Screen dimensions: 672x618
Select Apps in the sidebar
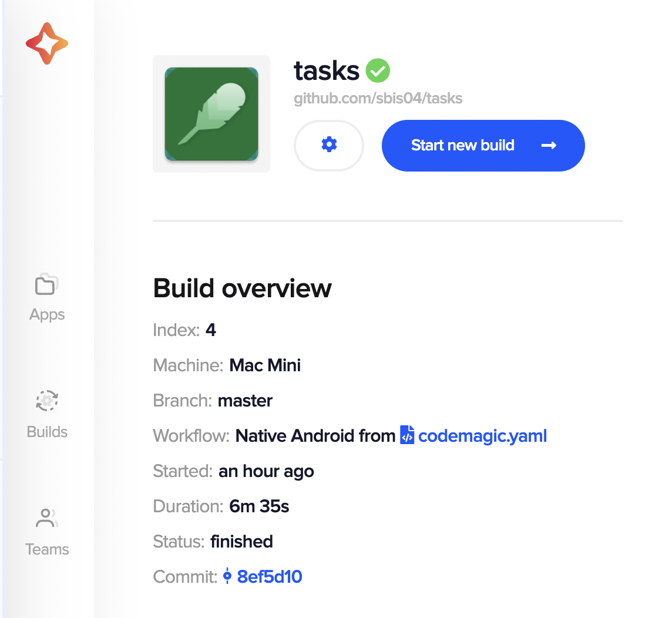pyautogui.click(x=46, y=314)
